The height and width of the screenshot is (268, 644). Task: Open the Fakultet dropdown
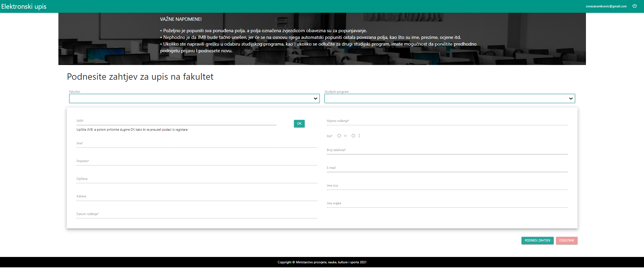pos(194,98)
